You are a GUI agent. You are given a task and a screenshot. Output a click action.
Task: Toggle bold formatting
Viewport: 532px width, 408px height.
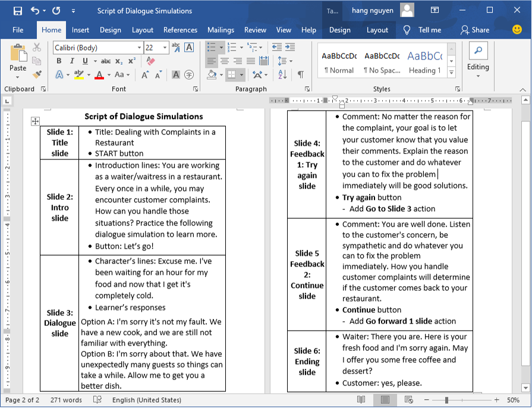59,61
